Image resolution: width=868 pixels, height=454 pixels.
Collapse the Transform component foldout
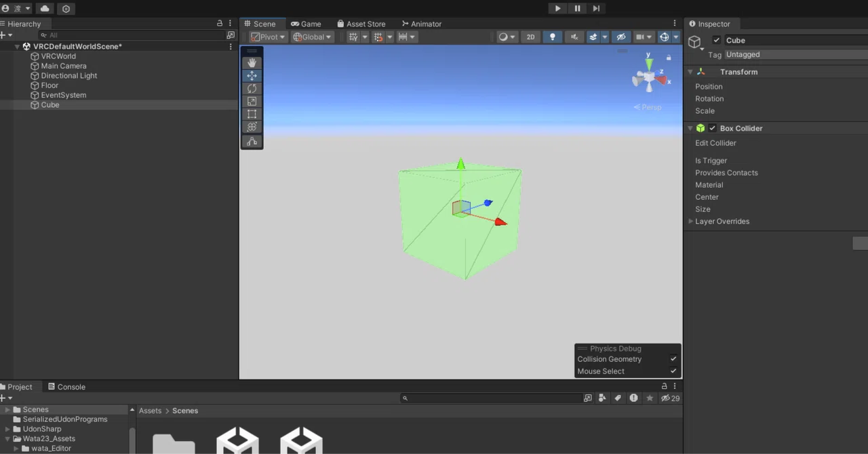click(x=690, y=72)
